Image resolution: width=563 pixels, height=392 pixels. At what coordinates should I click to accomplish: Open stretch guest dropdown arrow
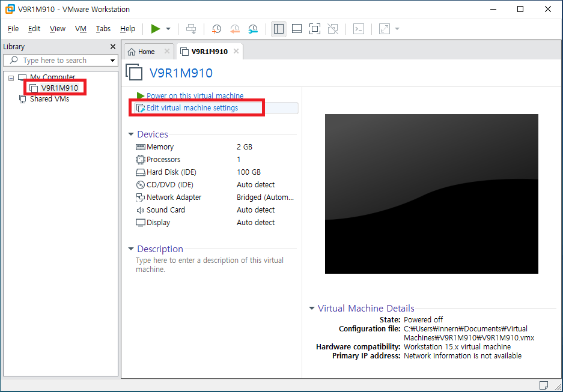pyautogui.click(x=397, y=29)
